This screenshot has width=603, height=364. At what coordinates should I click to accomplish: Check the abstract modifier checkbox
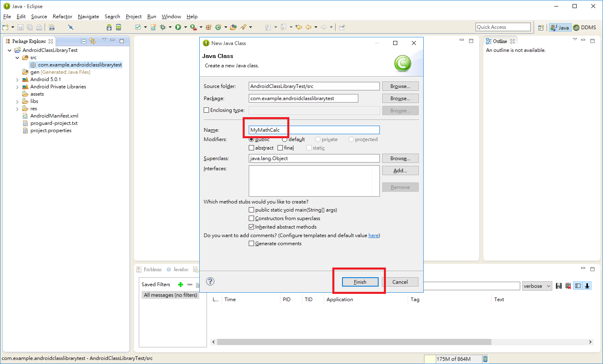tap(252, 148)
